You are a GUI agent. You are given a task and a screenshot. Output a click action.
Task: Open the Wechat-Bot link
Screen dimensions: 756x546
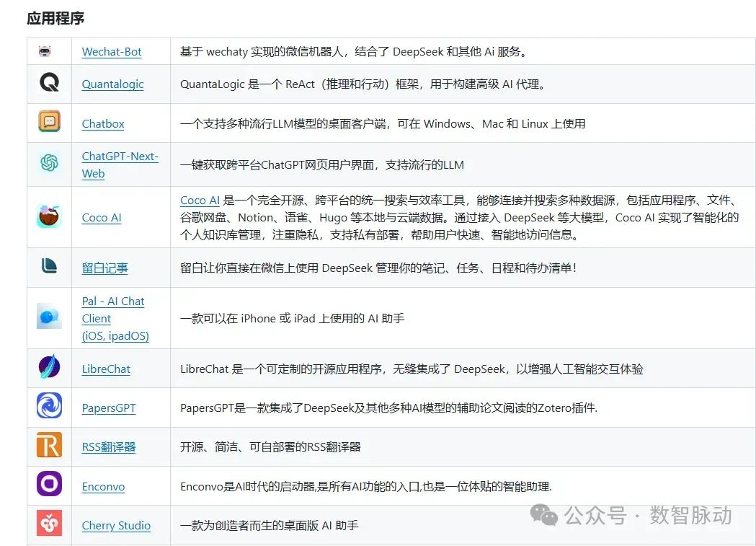click(x=112, y=52)
